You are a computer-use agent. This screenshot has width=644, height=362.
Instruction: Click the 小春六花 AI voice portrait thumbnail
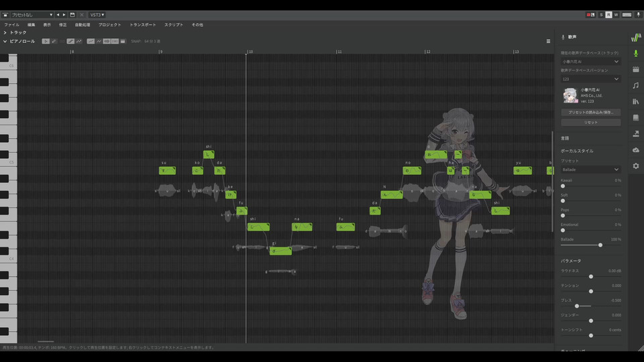coord(570,95)
